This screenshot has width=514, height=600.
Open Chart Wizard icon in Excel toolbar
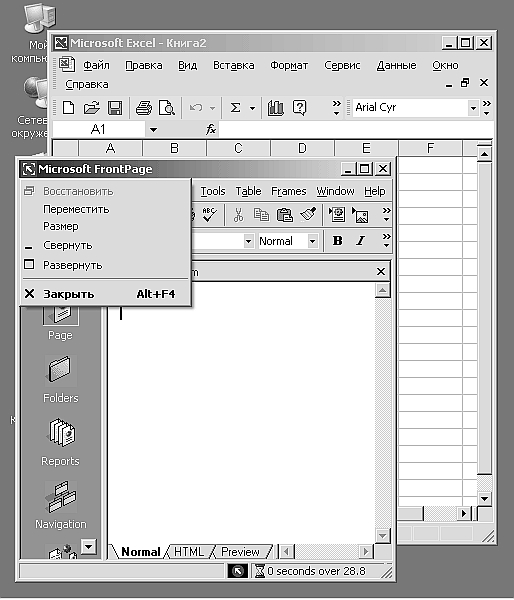click(276, 108)
